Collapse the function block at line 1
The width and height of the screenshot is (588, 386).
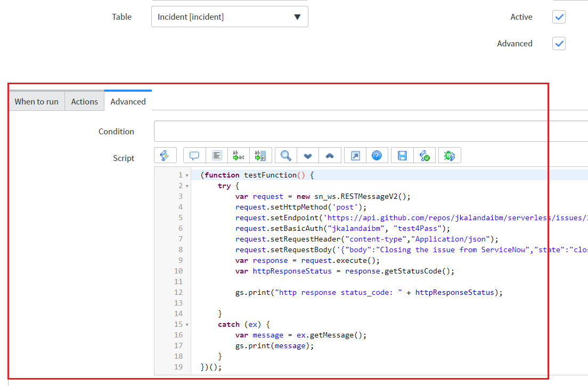187,175
